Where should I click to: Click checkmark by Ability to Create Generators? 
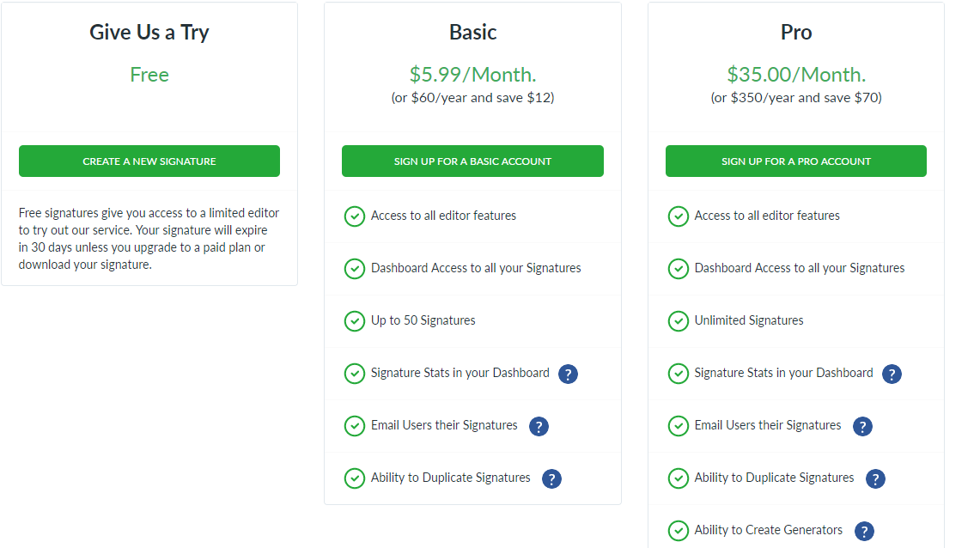[x=678, y=531]
